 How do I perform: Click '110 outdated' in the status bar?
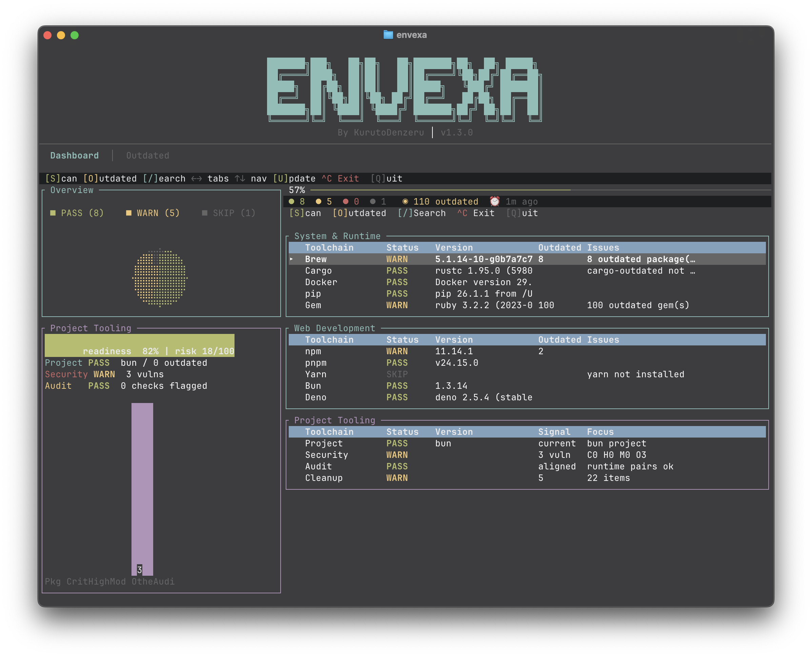[446, 202]
